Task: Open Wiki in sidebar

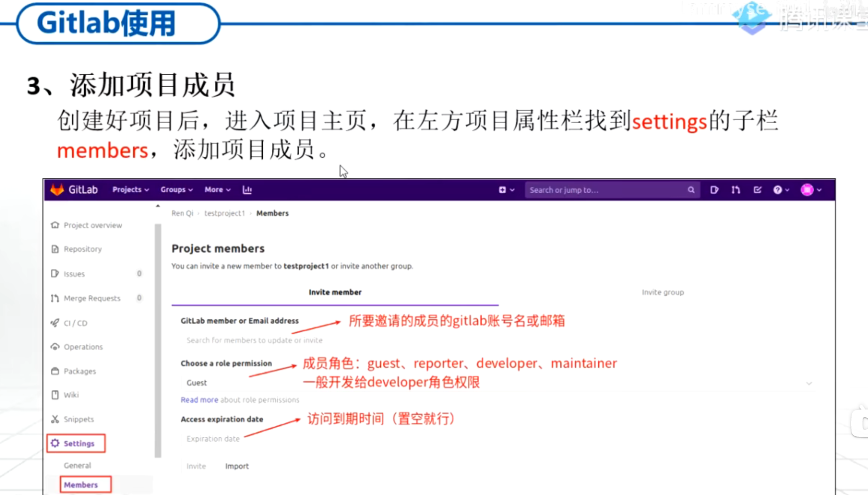Action: pos(71,395)
